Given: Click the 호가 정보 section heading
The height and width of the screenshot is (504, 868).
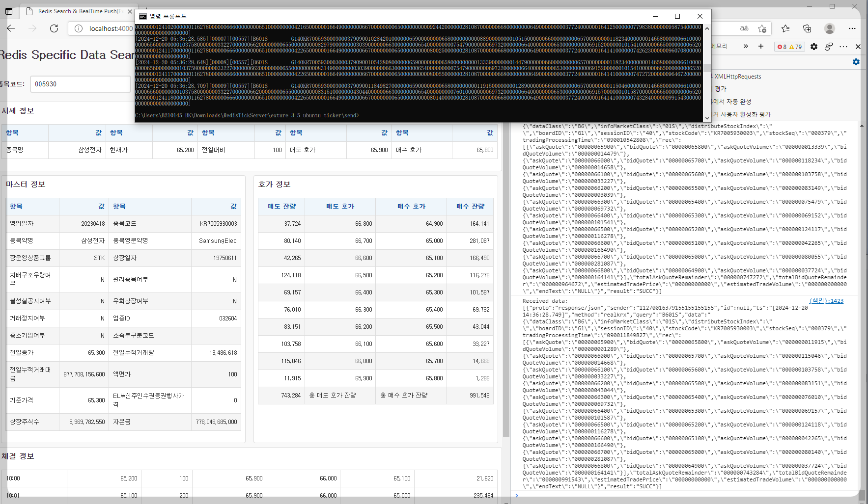Looking at the screenshot, I should (274, 184).
